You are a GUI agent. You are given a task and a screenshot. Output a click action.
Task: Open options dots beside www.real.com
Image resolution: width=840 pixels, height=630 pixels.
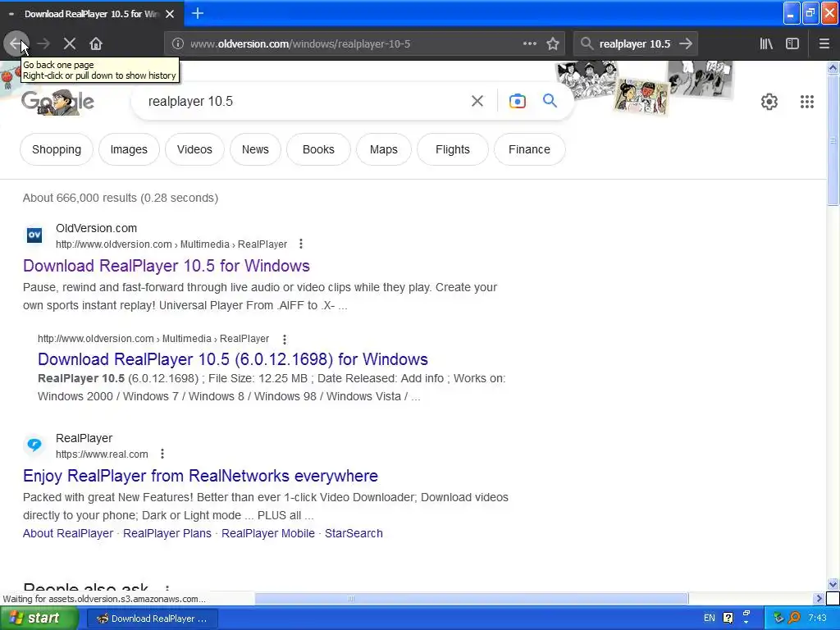click(162, 454)
